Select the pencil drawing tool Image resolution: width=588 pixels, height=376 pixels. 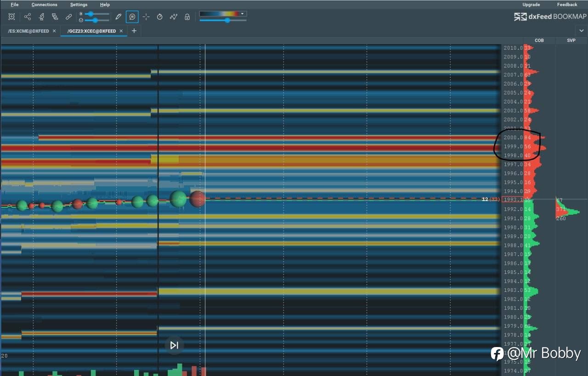(119, 17)
